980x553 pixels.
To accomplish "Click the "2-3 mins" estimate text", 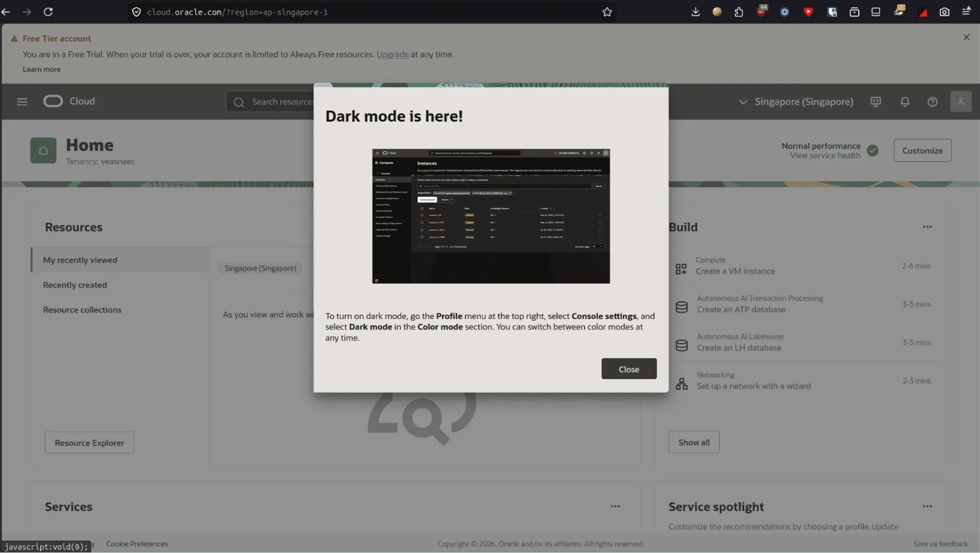I will [916, 381].
